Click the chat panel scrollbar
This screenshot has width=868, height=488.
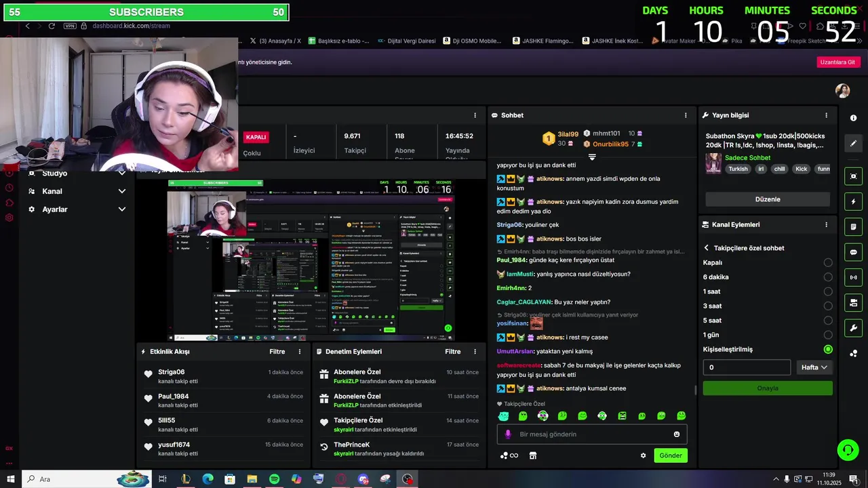coord(696,390)
